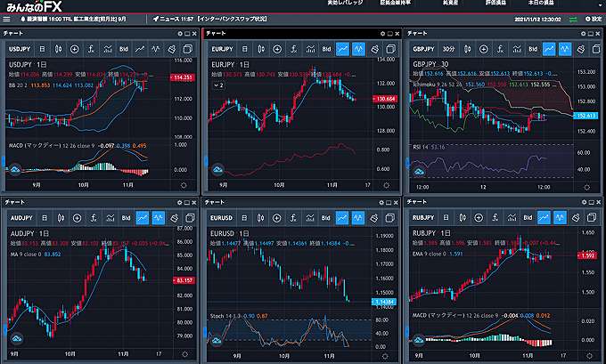606x364 pixels.
Task: Change the candle chart style in USDJPY chart
Action: point(58,49)
